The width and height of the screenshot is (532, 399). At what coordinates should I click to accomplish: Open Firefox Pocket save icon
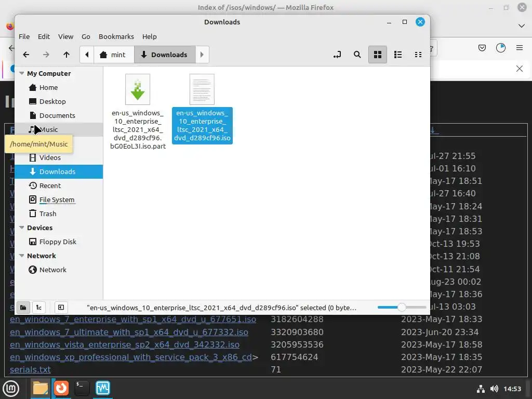482,48
